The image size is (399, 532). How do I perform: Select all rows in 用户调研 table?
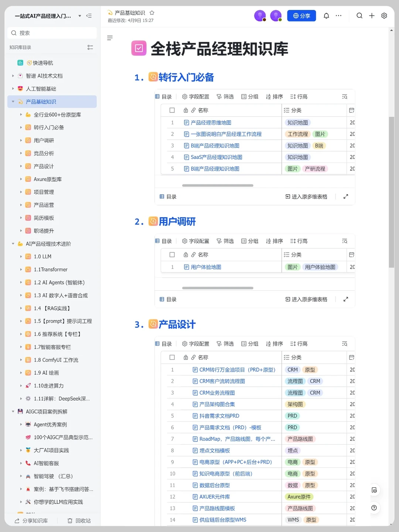(172, 255)
